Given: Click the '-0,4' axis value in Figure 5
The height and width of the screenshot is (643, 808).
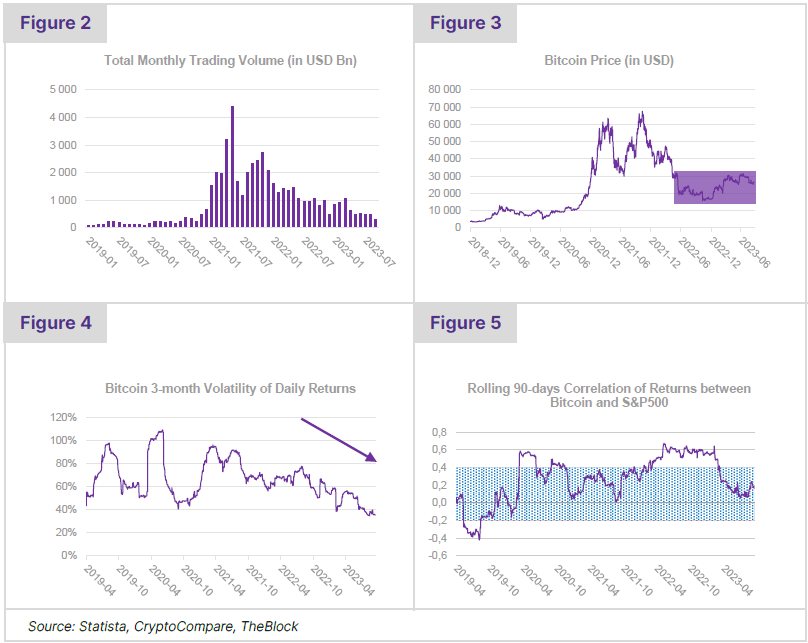Looking at the screenshot, I should [x=438, y=538].
